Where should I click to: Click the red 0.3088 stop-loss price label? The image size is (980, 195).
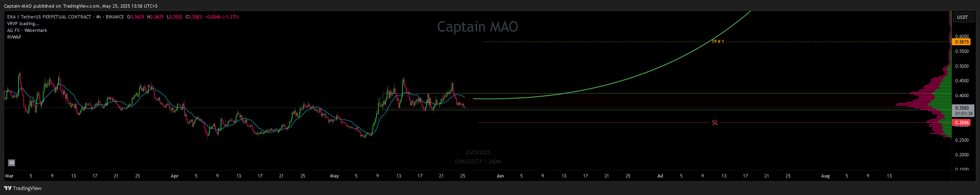[961, 123]
